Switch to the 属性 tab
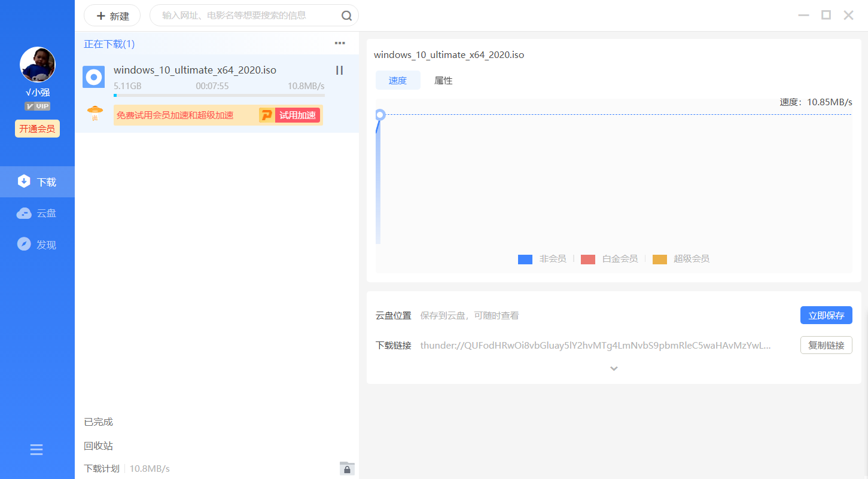 [443, 81]
